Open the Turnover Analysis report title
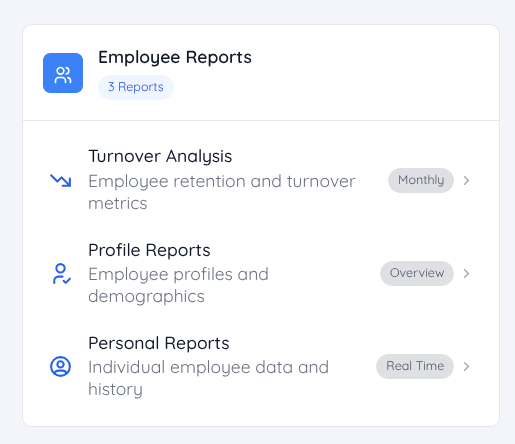This screenshot has height=444, width=515. 160,156
